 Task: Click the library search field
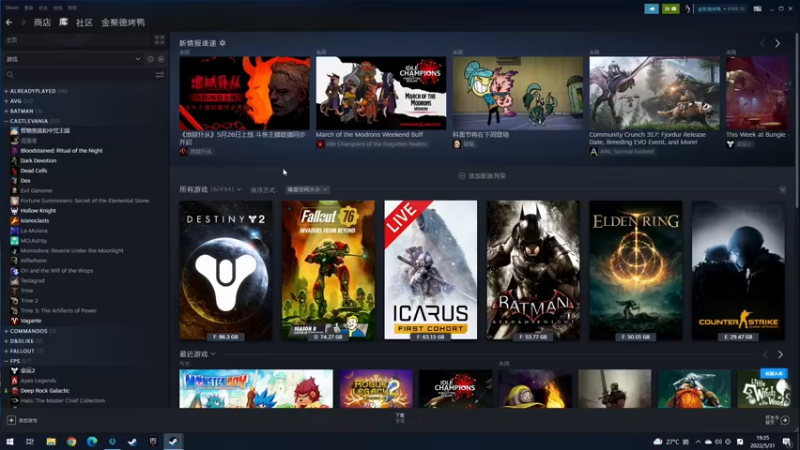(x=79, y=75)
